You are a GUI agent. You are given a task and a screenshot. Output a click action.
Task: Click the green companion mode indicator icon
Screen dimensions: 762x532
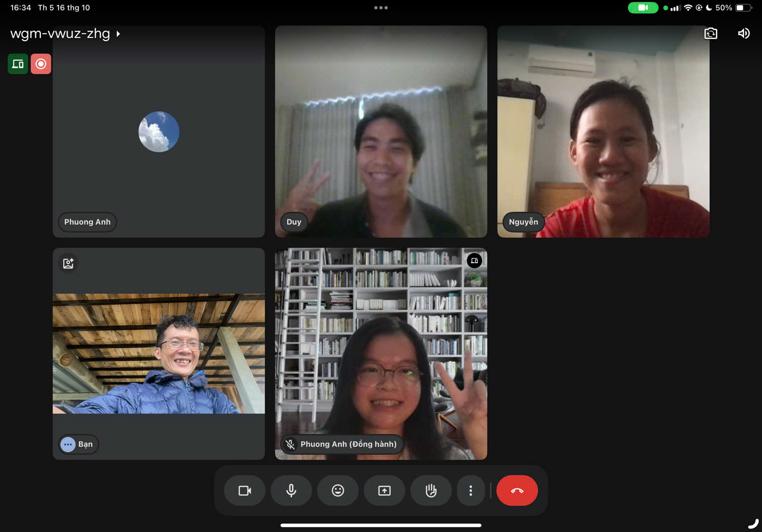[x=18, y=64]
